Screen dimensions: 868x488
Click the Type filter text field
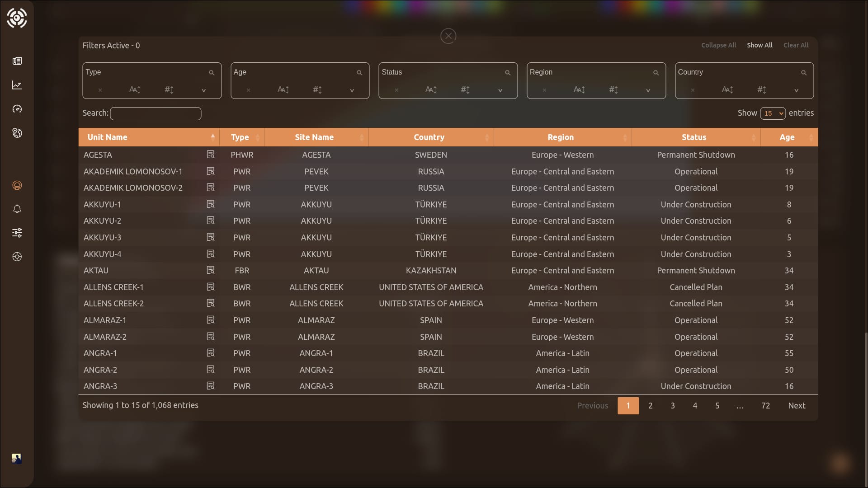(145, 72)
